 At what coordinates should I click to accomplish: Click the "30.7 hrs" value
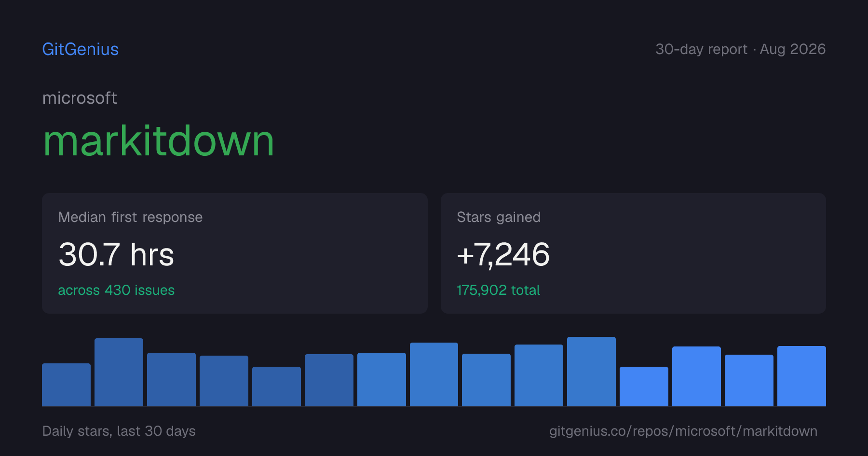tap(116, 254)
